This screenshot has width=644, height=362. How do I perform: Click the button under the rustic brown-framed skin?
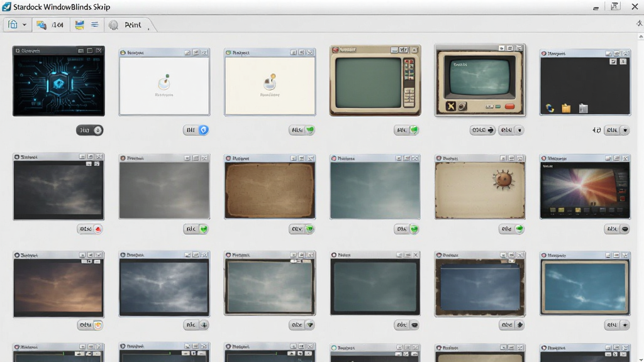(512, 325)
